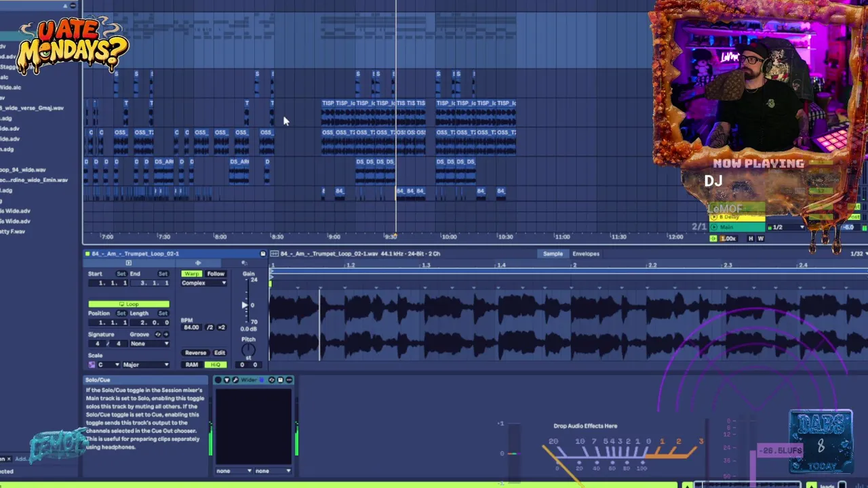Click the clip Start position field
The height and width of the screenshot is (488, 868).
click(108, 283)
